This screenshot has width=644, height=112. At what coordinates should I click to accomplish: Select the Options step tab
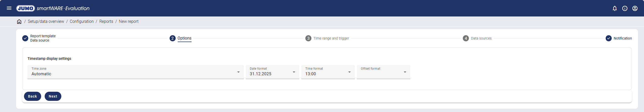(x=184, y=38)
